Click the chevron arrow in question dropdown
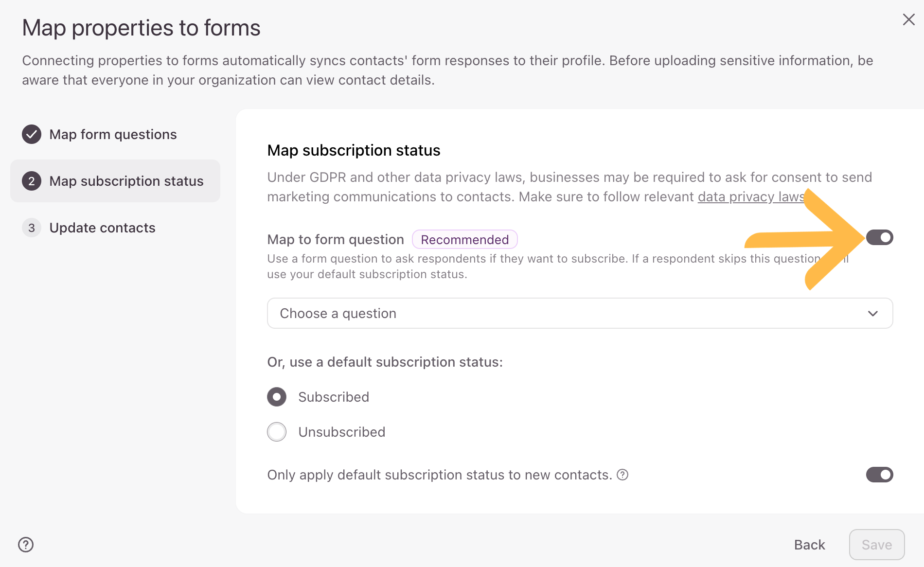This screenshot has width=924, height=567. (872, 314)
